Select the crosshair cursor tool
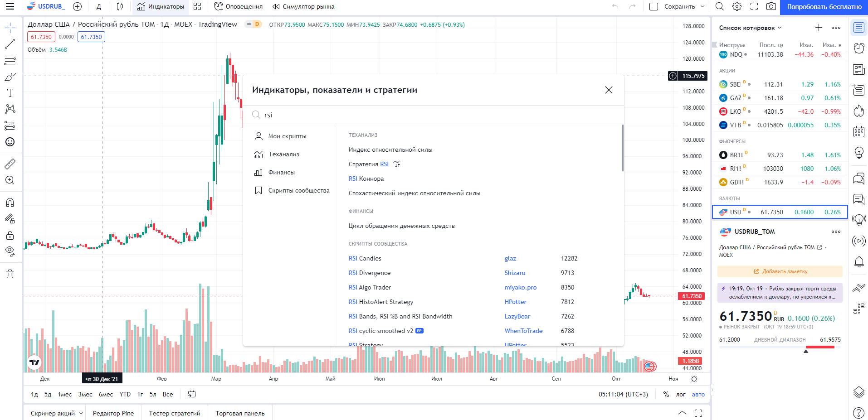This screenshot has height=420, width=868. [10, 28]
